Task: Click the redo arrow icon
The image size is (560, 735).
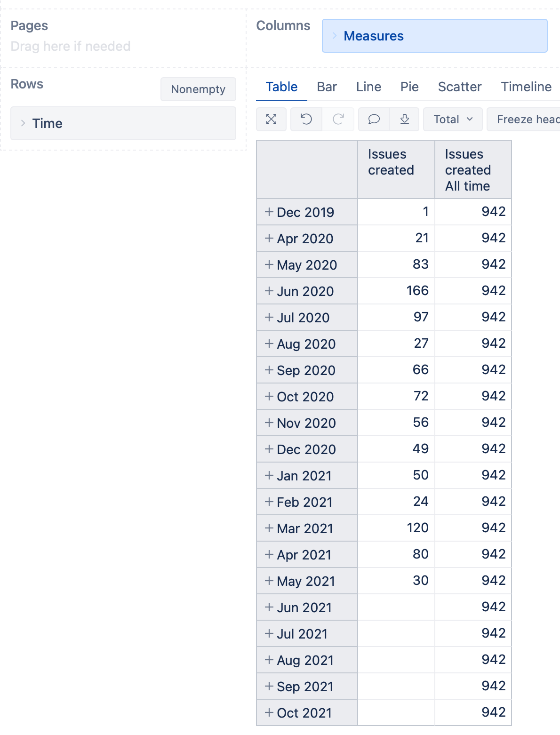Action: click(338, 120)
